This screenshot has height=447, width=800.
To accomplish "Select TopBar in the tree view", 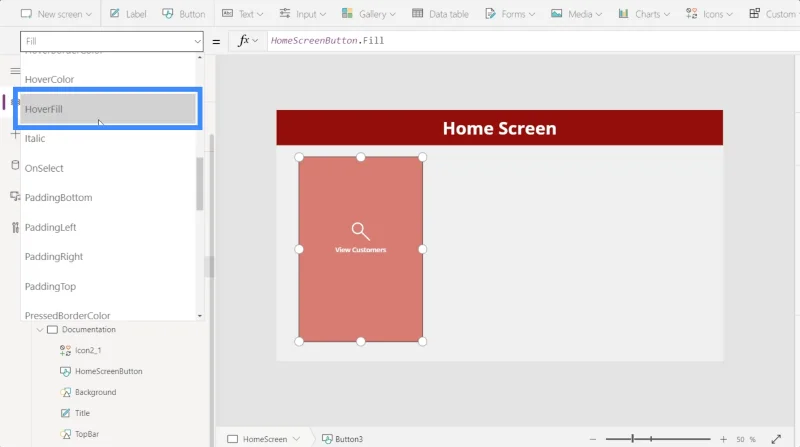I will point(86,434).
